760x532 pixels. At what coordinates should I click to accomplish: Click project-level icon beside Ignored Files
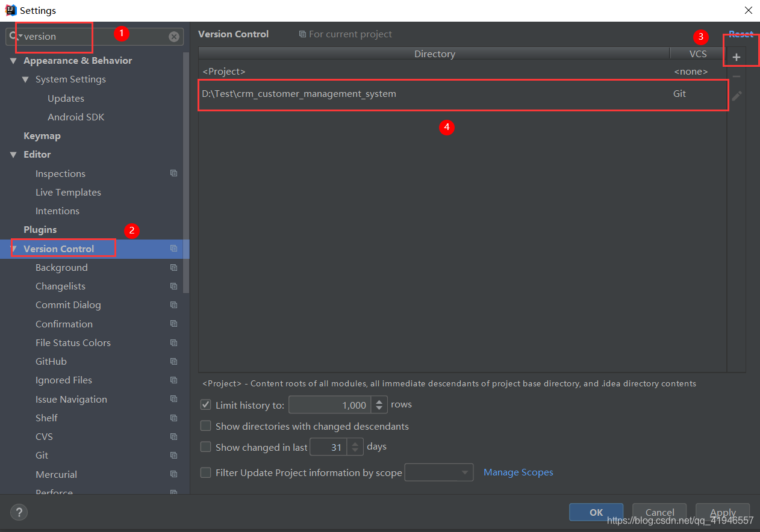click(x=173, y=380)
